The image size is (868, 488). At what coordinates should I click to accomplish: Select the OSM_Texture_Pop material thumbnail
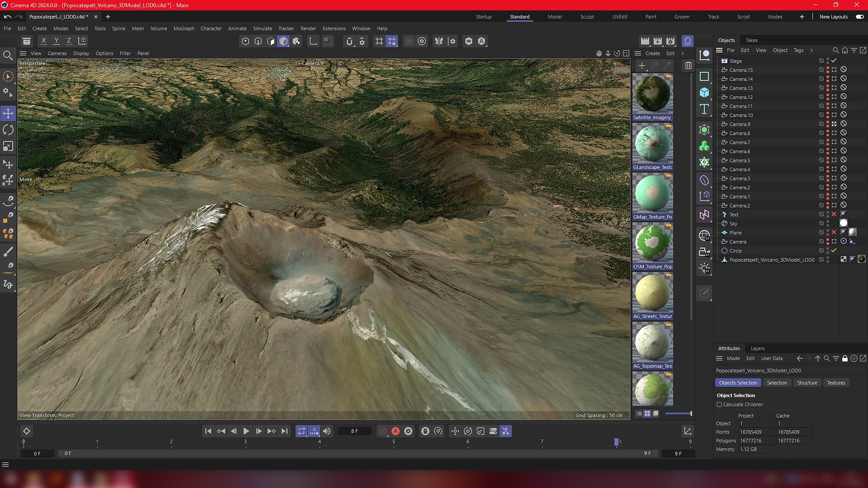tap(652, 243)
